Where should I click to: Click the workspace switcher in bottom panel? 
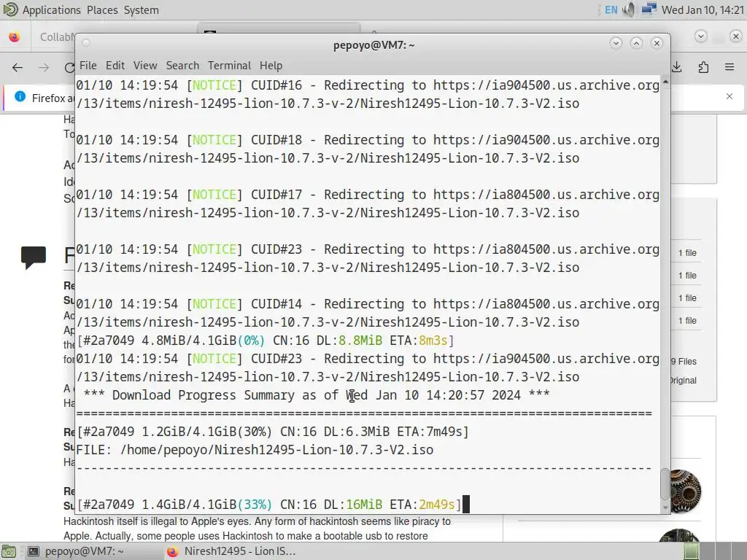point(714,551)
